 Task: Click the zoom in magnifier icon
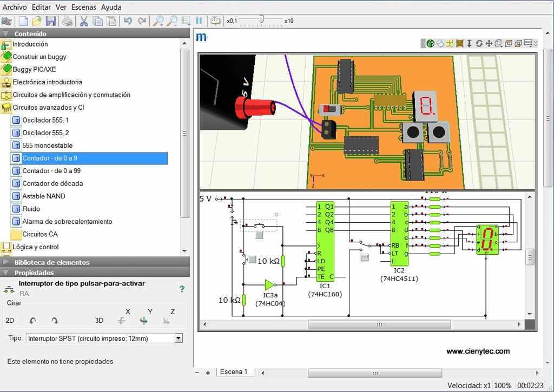click(158, 21)
